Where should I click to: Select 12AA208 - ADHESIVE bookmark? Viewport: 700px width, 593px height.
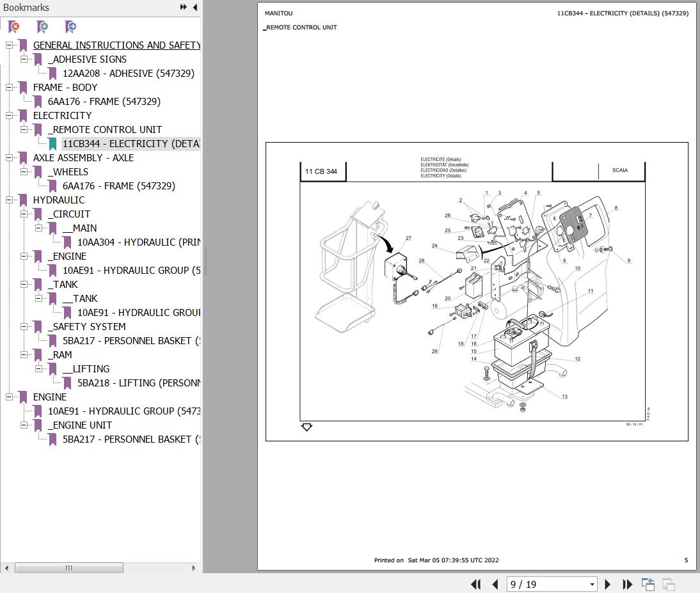(128, 74)
